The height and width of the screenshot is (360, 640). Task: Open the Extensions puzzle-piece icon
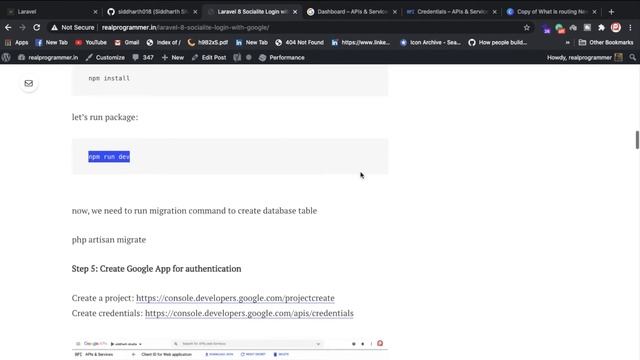click(x=601, y=28)
